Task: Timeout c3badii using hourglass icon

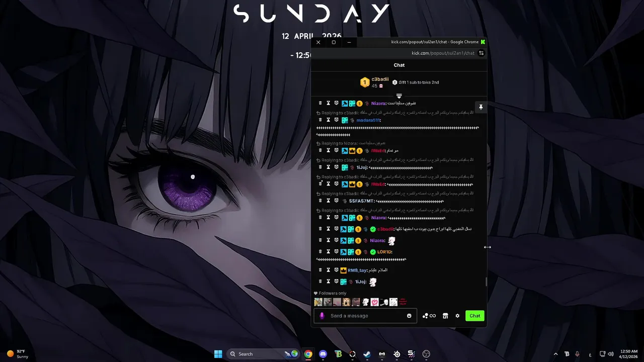Action: 328,229
